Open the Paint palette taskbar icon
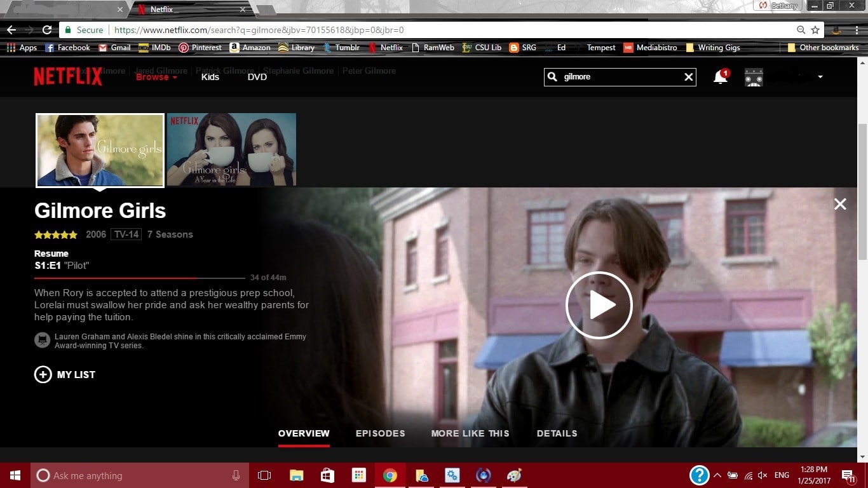 coord(514,475)
